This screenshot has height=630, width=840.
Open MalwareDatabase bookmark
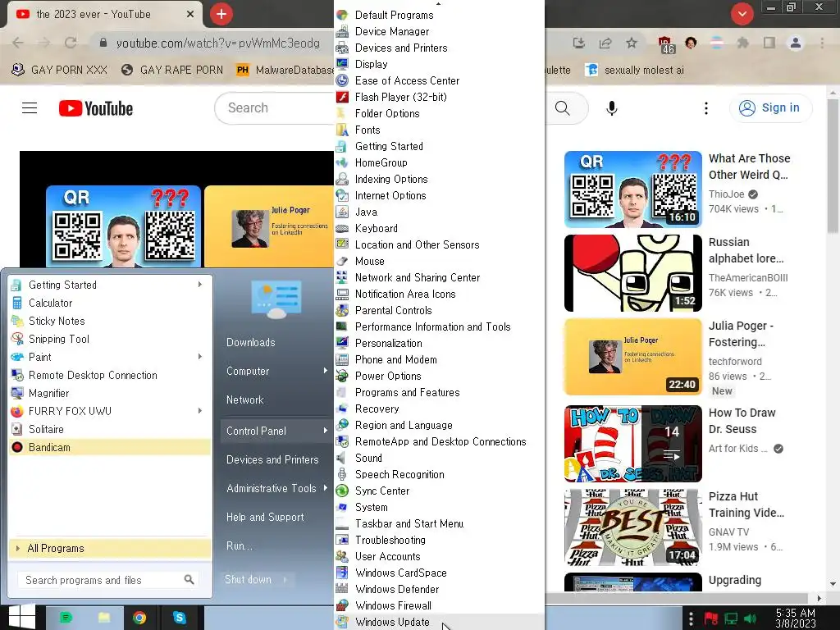point(286,70)
